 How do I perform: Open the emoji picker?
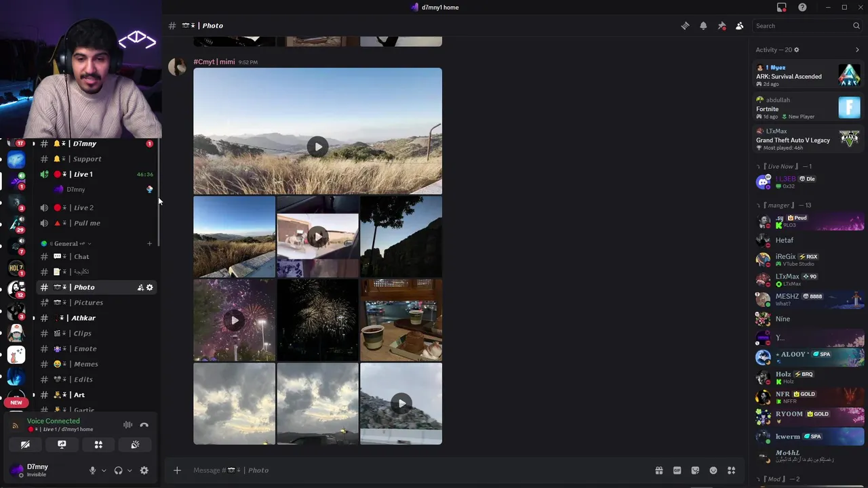coord(713,470)
